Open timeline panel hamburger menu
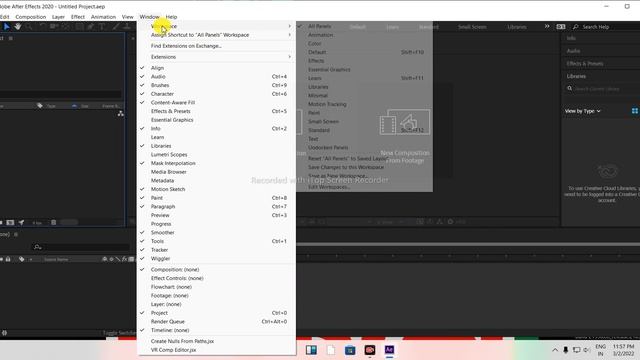Viewport: 640px width, 360px height. click(x=16, y=234)
